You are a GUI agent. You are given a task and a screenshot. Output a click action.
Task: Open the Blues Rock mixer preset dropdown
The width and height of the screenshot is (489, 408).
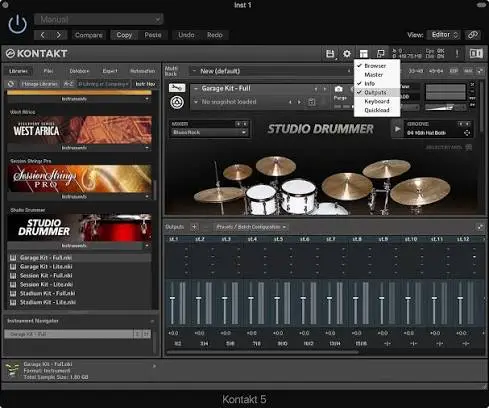coord(209,132)
